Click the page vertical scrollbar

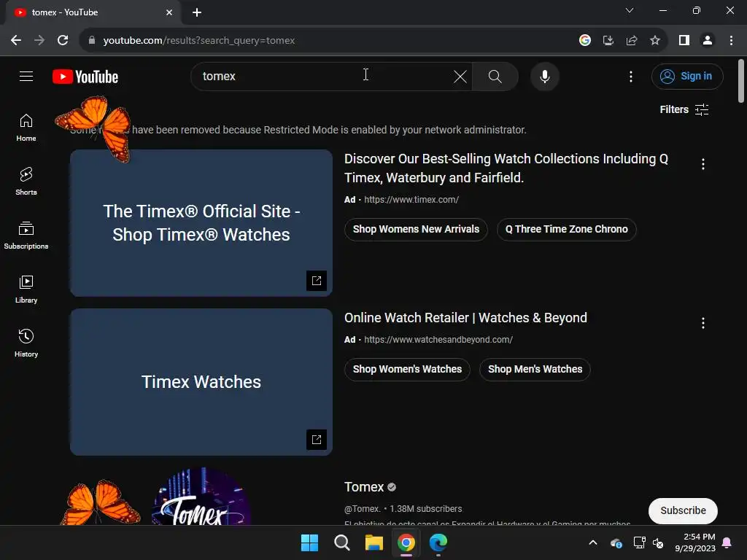pos(741,81)
